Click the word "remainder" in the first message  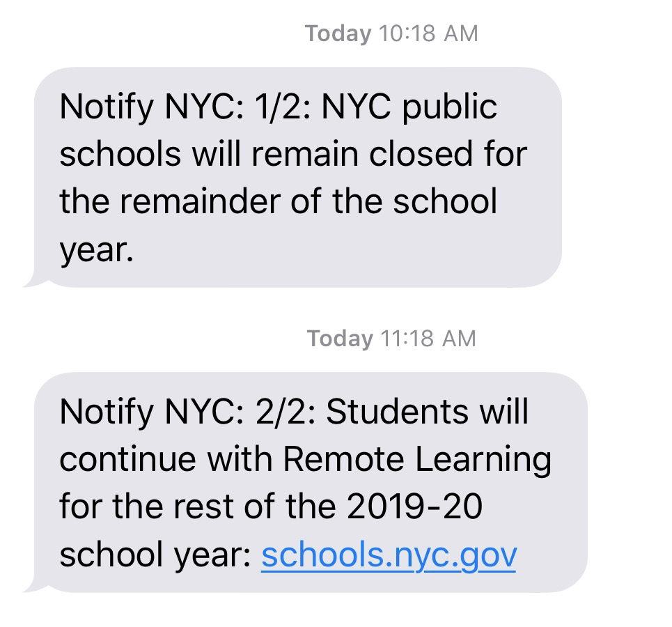(200, 201)
